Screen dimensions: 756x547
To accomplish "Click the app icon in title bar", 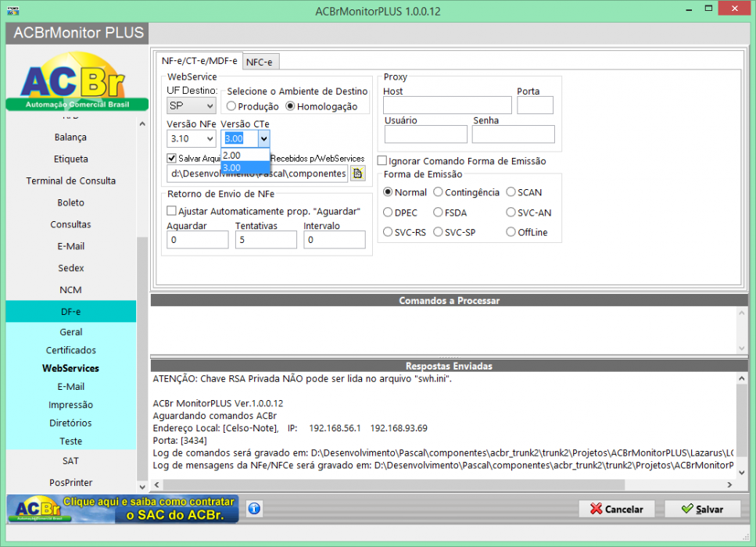I will (x=13, y=10).
